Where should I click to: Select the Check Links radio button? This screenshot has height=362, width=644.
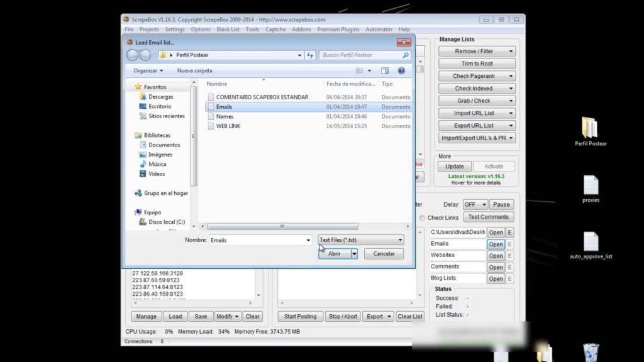pyautogui.click(x=422, y=218)
